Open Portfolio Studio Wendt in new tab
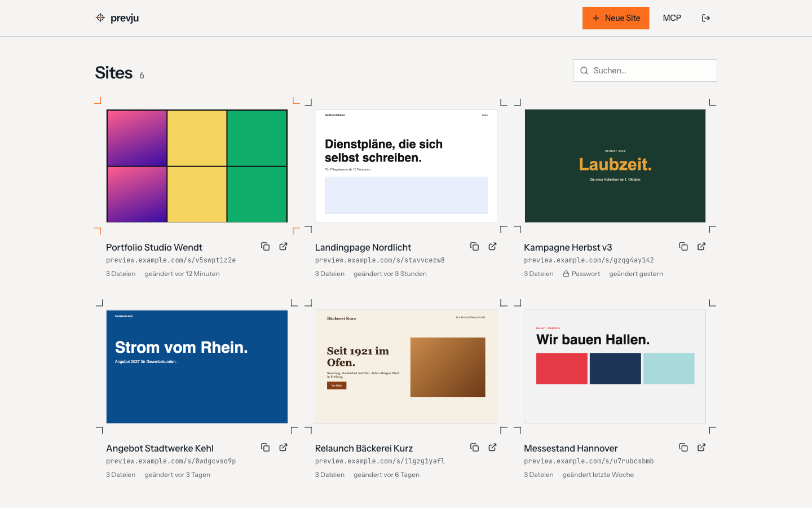This screenshot has width=812, height=508. pos(284,247)
